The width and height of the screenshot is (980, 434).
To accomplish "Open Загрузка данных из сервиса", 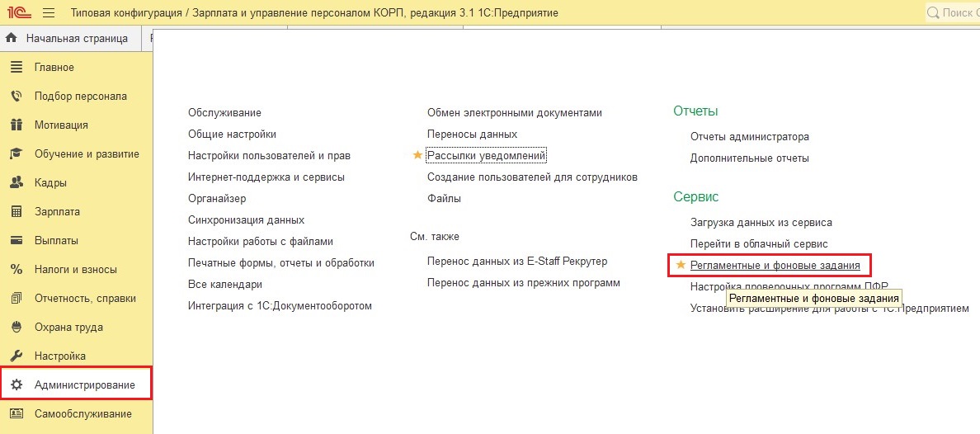I will [x=761, y=222].
